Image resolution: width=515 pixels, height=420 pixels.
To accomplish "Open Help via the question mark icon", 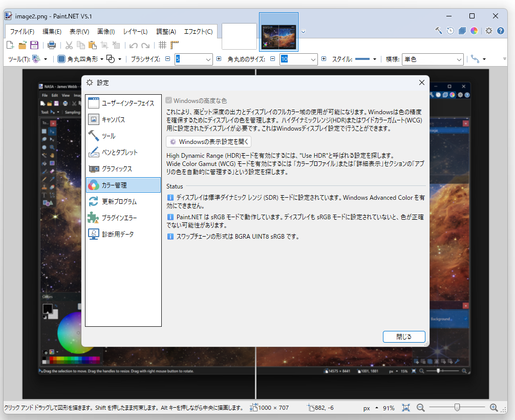I will 501,31.
